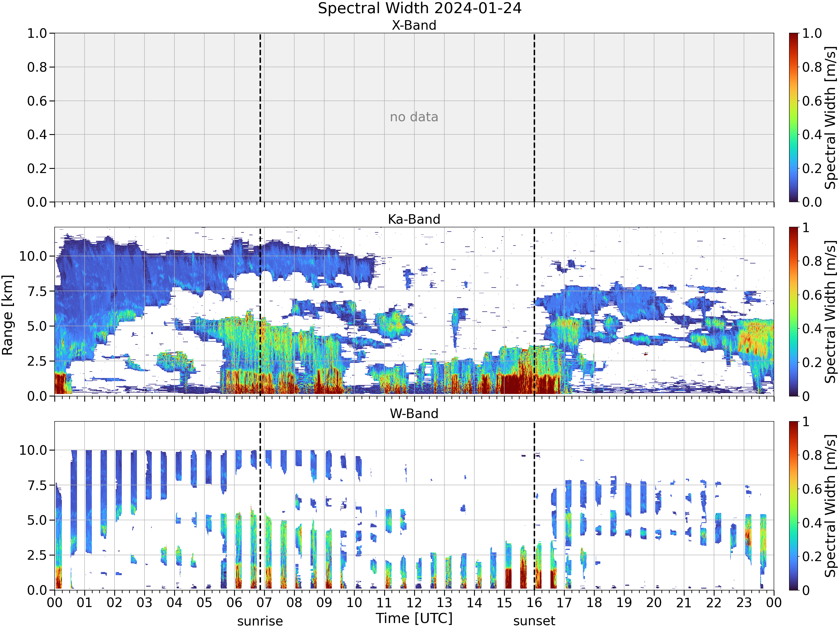Image resolution: width=840 pixels, height=630 pixels.
Task: Click the X-Band spectral width colorbar
Action: click(x=794, y=117)
